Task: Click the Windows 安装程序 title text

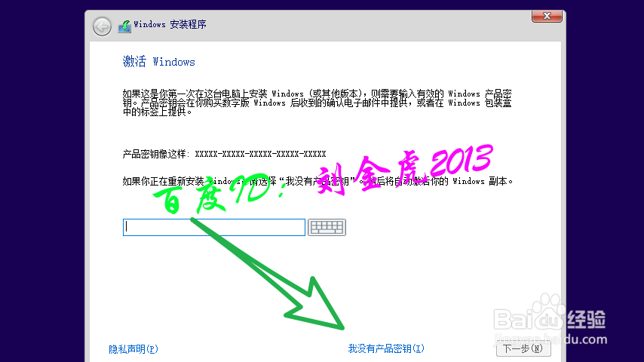Action: (x=170, y=24)
